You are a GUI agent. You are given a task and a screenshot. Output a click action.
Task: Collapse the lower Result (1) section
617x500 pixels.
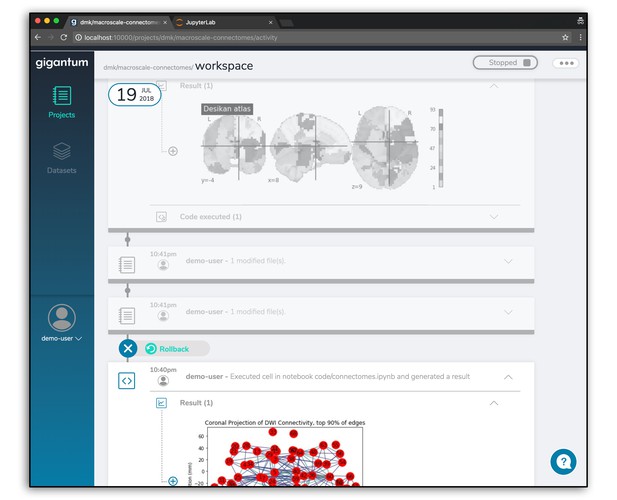coord(494,403)
